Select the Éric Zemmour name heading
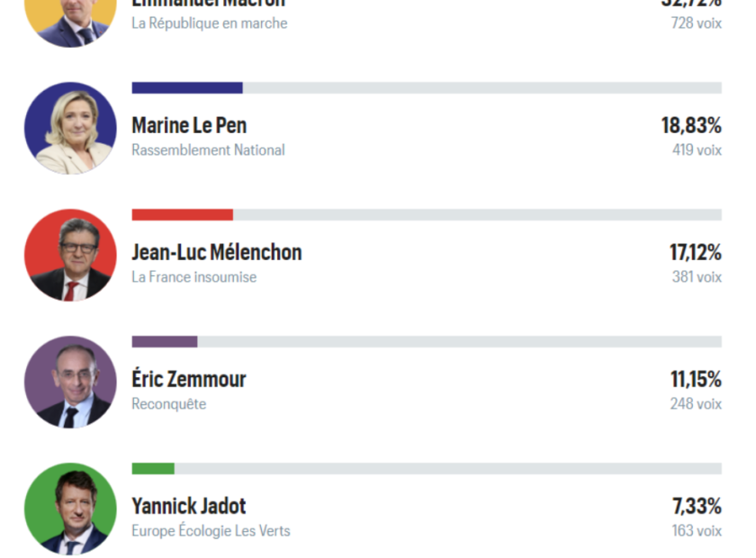This screenshot has height=558, width=756. [188, 379]
